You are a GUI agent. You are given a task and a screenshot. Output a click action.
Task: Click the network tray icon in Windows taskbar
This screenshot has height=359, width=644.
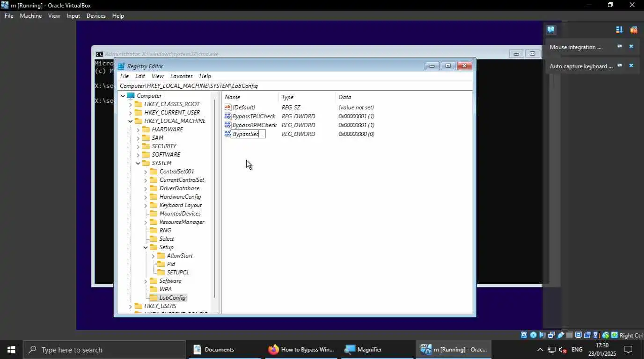pos(551,350)
